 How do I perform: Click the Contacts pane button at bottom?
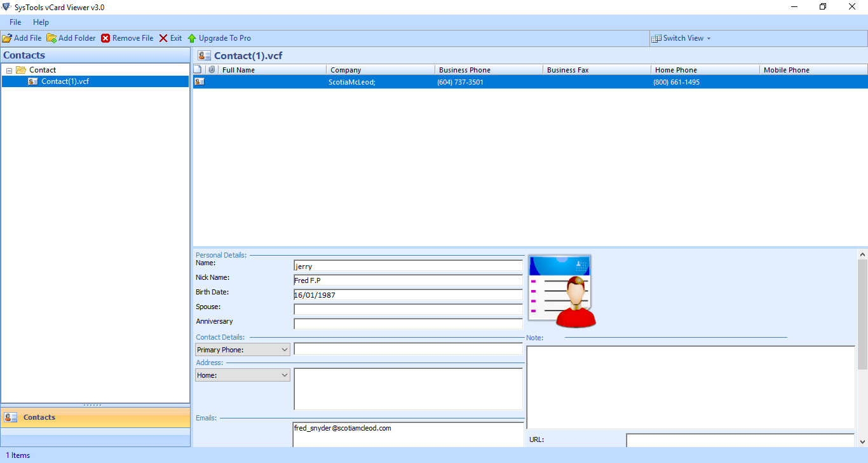click(x=95, y=417)
